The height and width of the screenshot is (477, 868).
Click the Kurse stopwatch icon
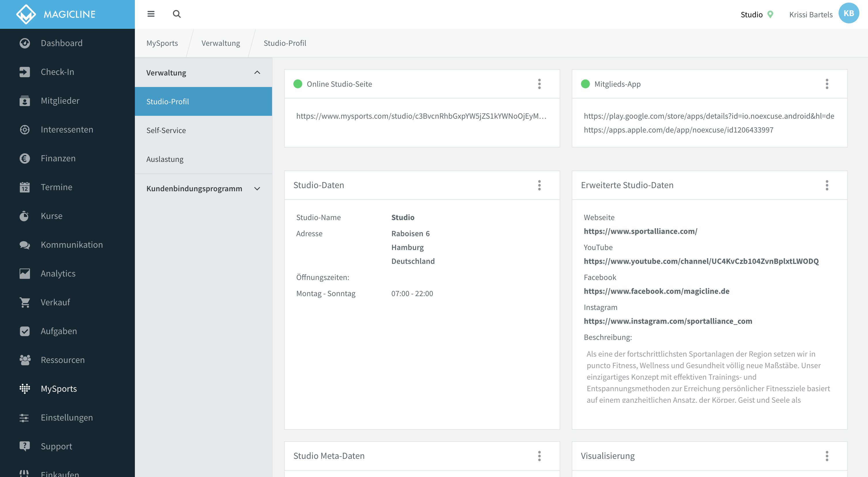(x=24, y=216)
